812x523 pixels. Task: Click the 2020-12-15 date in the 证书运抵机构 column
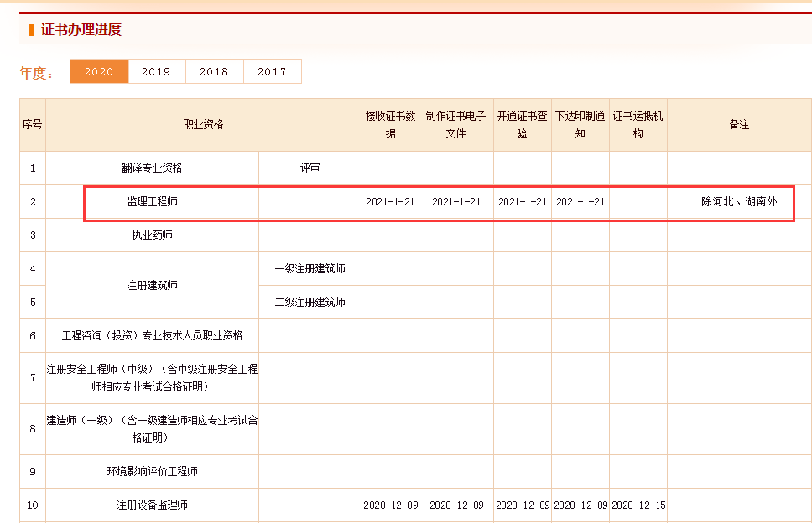click(638, 505)
